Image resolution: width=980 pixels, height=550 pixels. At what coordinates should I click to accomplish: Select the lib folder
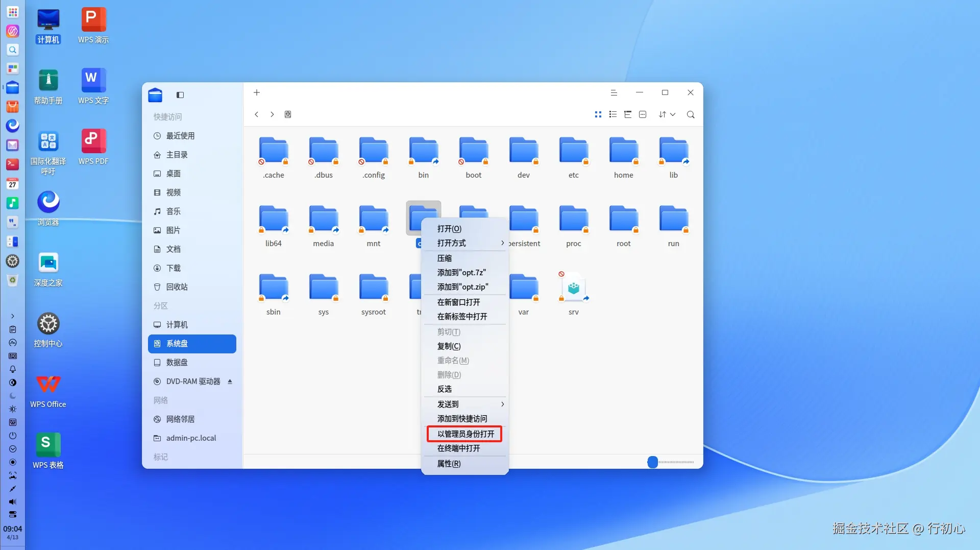pos(674,152)
